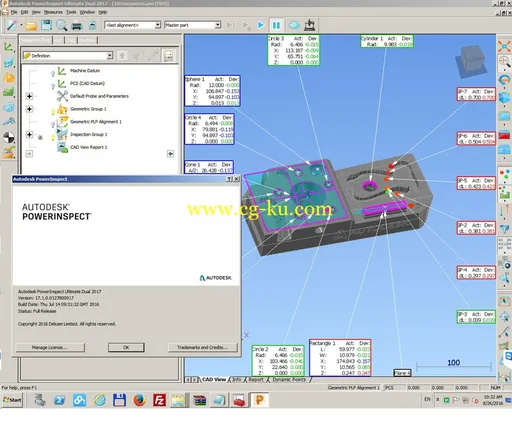Open the Tools menu
The image size is (512, 426).
(71, 12)
